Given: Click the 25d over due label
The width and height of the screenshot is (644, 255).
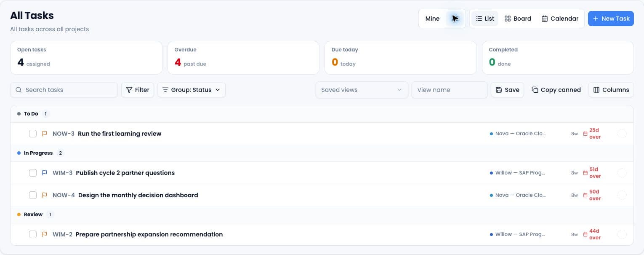Looking at the screenshot, I should coord(595,134).
